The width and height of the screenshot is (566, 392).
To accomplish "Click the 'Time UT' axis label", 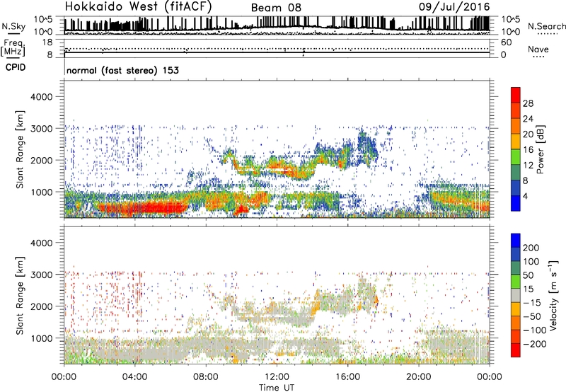I will pos(277,388).
